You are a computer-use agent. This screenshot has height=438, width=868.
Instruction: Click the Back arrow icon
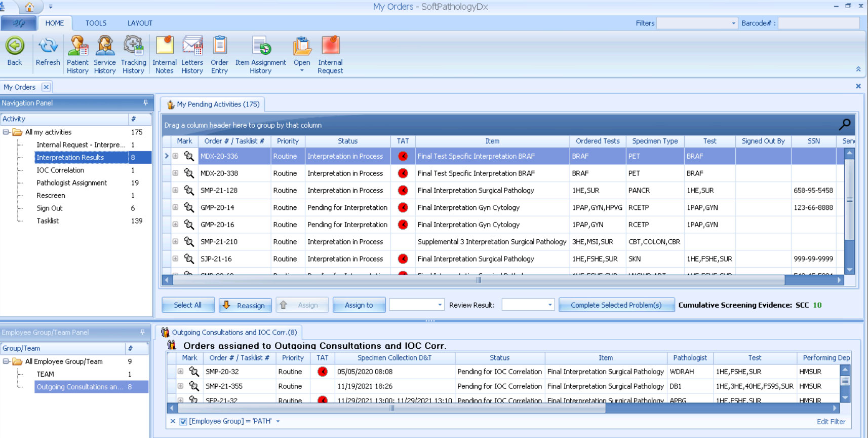[x=15, y=46]
